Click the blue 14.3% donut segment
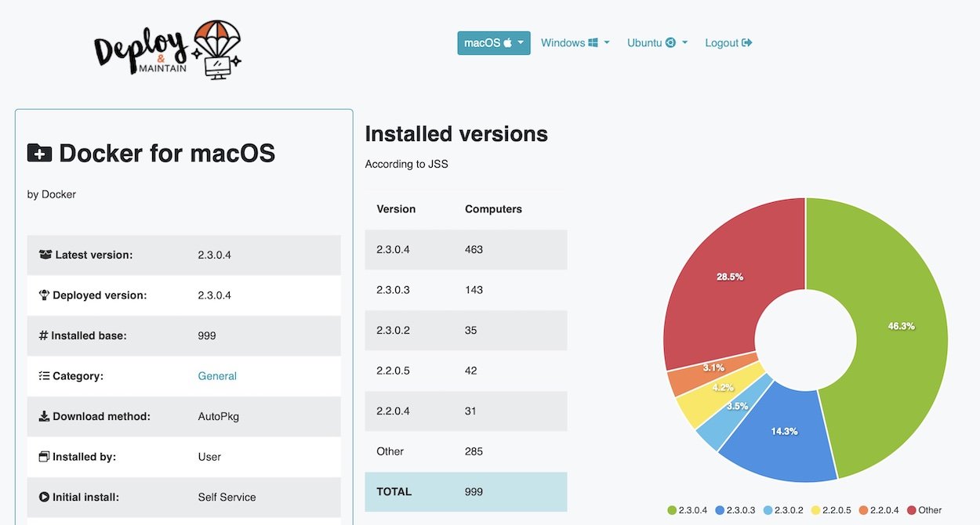 coord(785,431)
